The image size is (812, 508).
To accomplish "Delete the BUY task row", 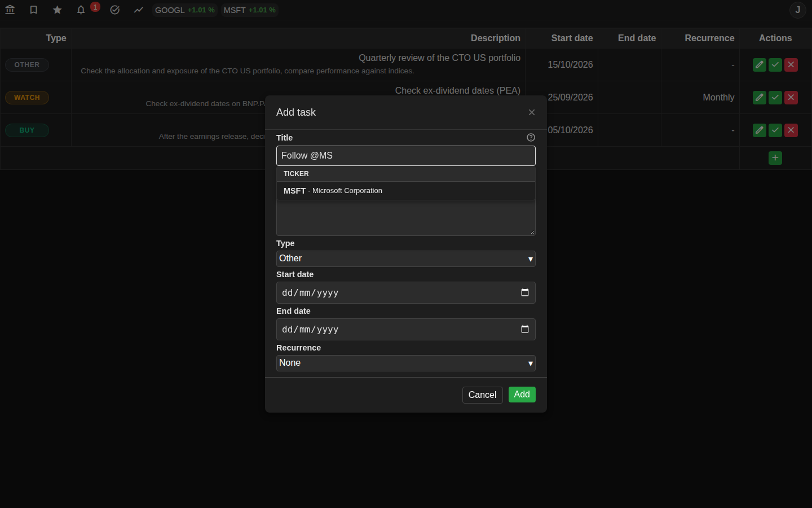I will 791,130.
